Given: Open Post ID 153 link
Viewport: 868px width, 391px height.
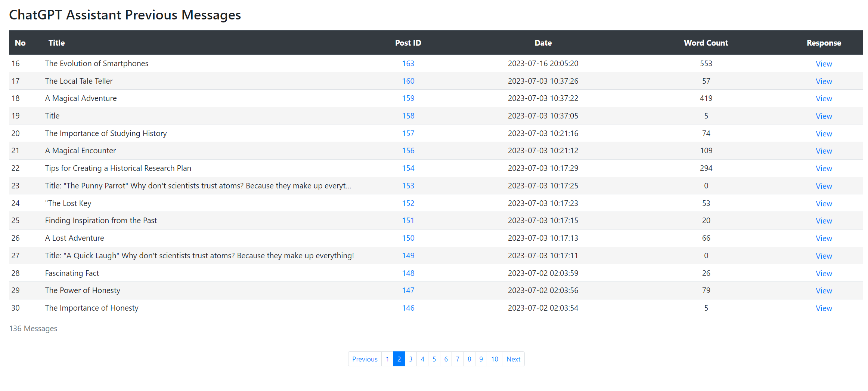Looking at the screenshot, I should (408, 186).
